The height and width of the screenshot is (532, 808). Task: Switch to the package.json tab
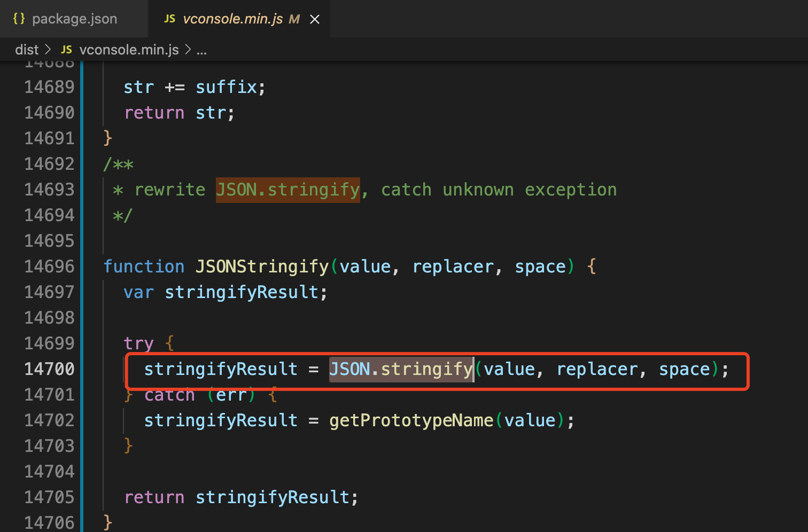(x=74, y=19)
